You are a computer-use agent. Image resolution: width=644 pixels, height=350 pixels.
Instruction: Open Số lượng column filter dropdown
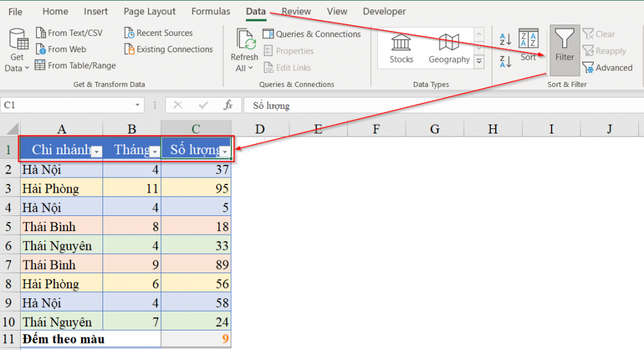[x=225, y=152]
